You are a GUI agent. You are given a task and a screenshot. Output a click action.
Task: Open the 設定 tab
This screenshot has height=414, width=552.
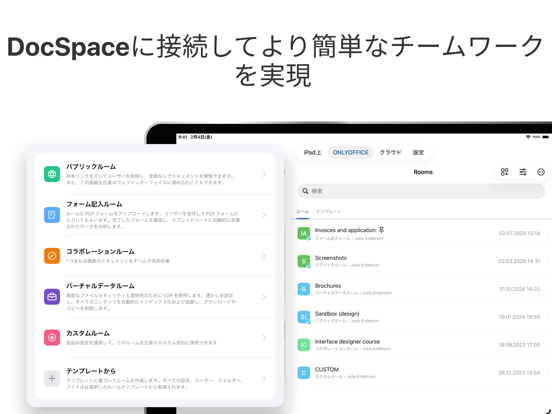(419, 152)
